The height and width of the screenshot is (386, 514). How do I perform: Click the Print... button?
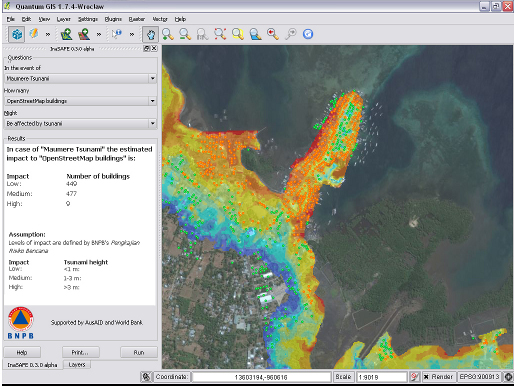tap(80, 352)
